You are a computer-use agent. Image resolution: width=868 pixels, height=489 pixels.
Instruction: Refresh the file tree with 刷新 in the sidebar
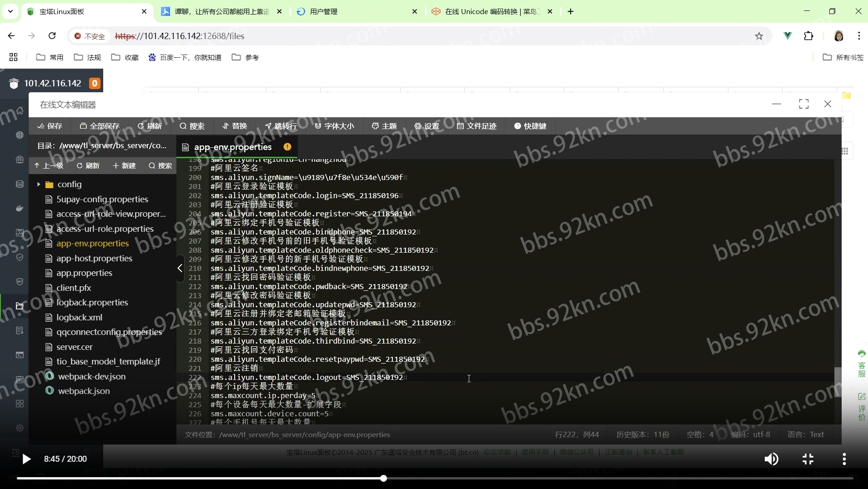pyautogui.click(x=88, y=165)
